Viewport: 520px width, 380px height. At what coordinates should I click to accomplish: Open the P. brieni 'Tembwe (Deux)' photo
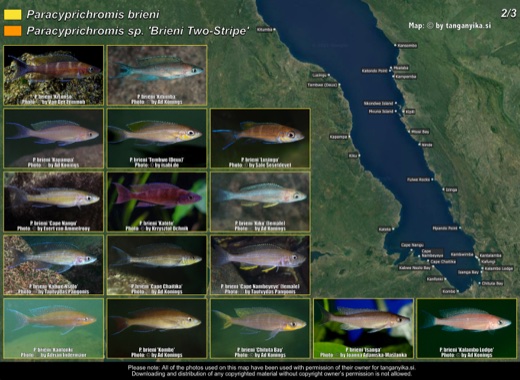(157, 138)
